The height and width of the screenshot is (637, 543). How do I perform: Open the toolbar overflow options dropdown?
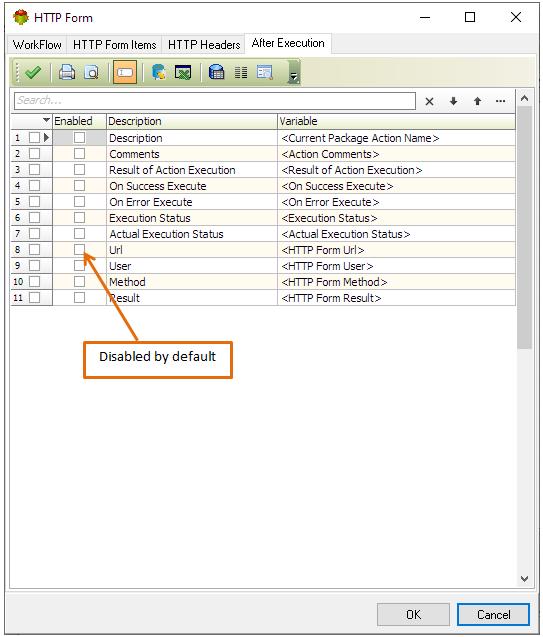(x=294, y=76)
